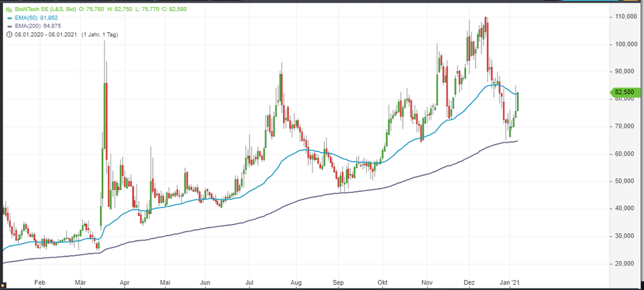
Task: Click the candlestick icon beside BioNTech SE
Action: (8, 8)
